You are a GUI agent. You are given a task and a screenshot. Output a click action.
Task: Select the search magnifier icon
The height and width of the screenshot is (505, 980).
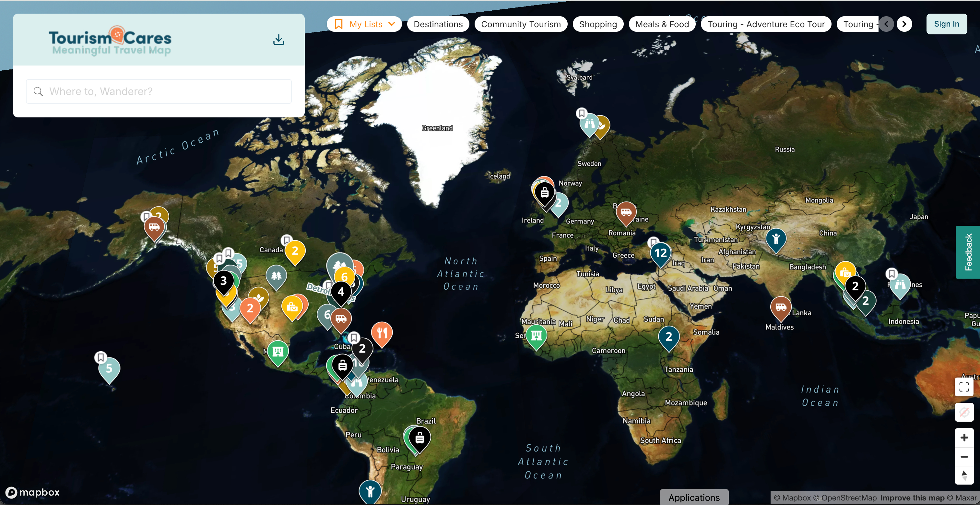38,91
